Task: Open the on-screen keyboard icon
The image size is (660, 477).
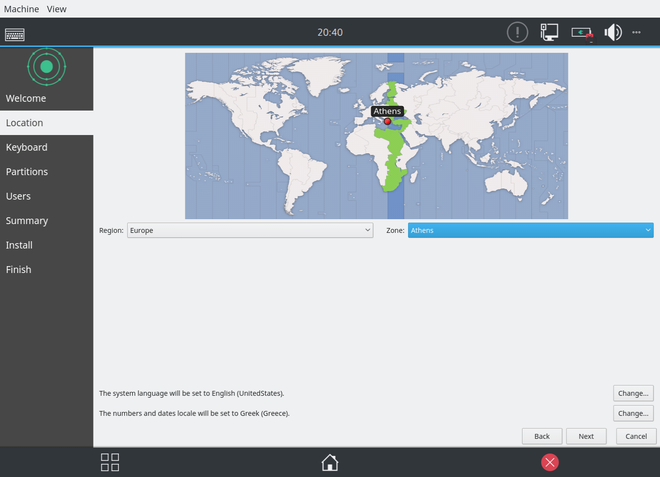Action: (x=15, y=33)
